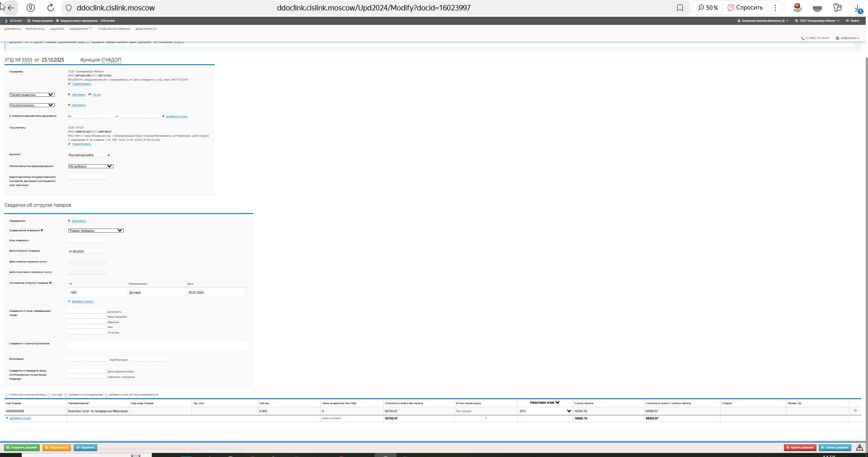Enable 'Добавить поля для прослеживаемости' checkbox
Viewport: 868px width, 457px height.
click(106, 395)
